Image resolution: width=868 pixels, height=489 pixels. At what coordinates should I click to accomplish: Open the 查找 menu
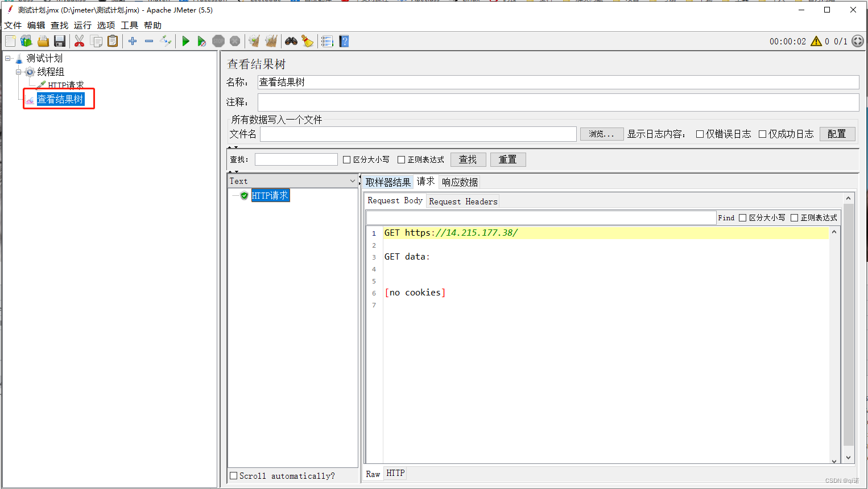pyautogui.click(x=59, y=25)
